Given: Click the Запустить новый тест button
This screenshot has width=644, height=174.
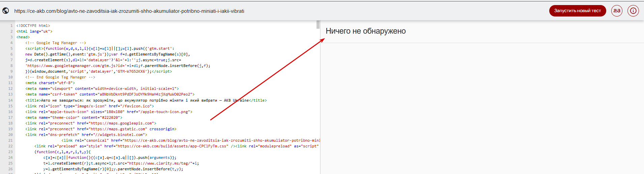Looking at the screenshot, I should 578,11.
